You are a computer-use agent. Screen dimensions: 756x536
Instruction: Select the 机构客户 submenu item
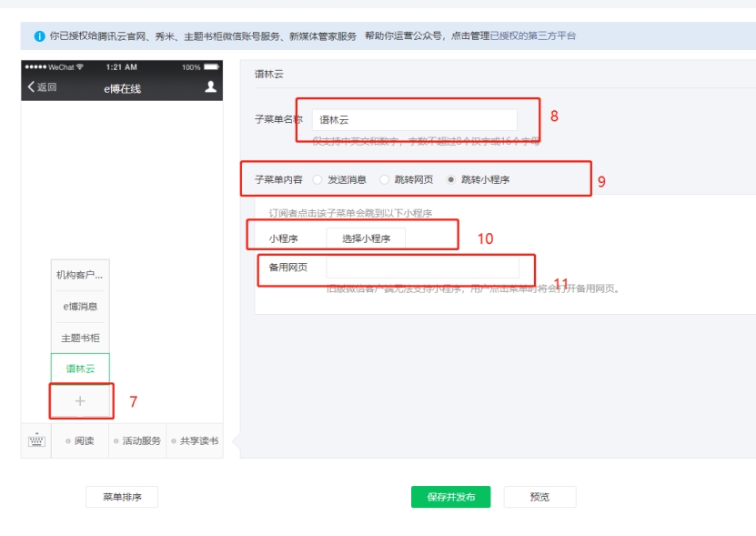pos(80,275)
